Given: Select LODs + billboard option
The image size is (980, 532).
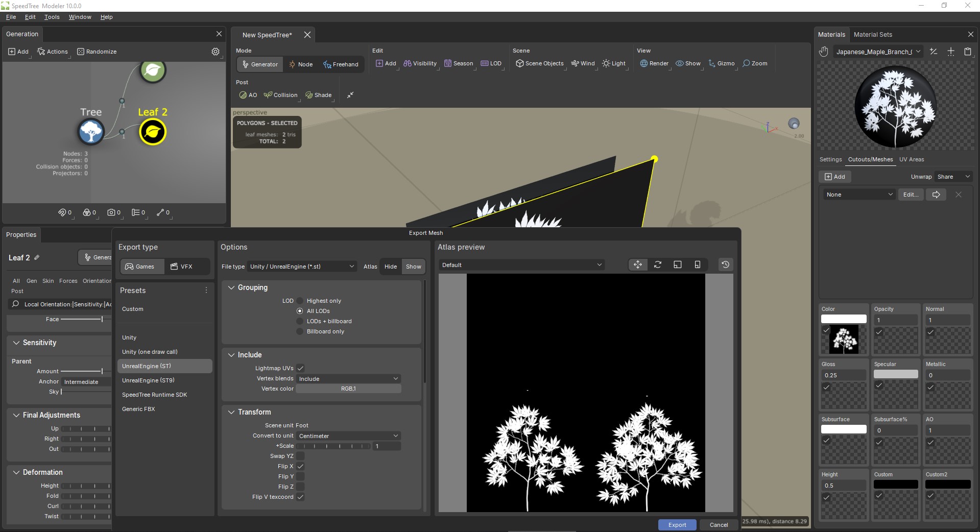Looking at the screenshot, I should 300,321.
